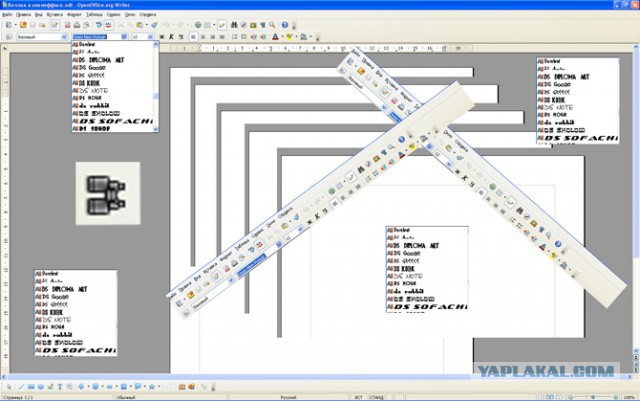Screen dimensions: 640x401
Task: Expand the Background Color dropdown arrow
Action: 310,37
